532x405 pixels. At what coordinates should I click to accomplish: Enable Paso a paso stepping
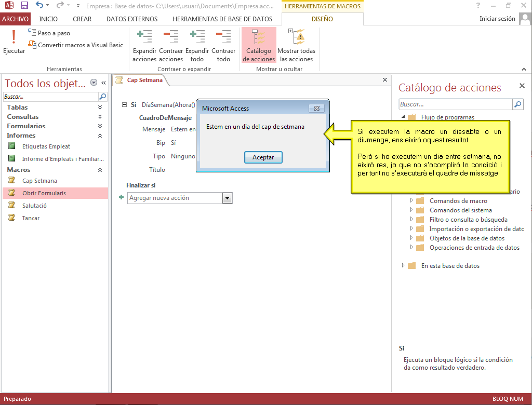49,33
